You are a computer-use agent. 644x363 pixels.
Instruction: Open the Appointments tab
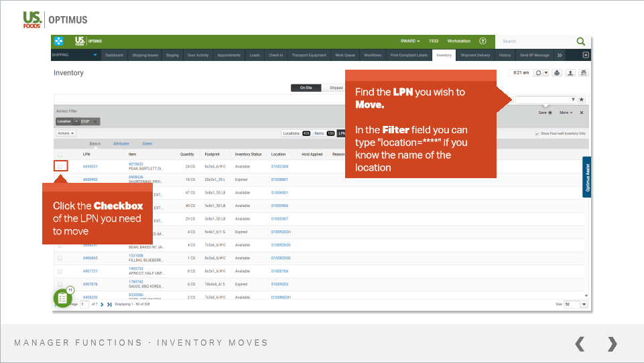229,55
